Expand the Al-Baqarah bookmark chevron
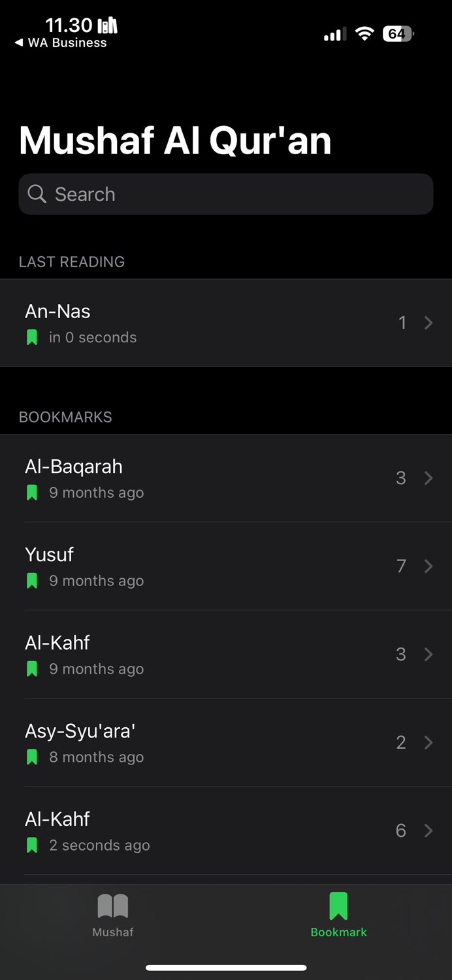The width and height of the screenshot is (452, 980). 428,478
